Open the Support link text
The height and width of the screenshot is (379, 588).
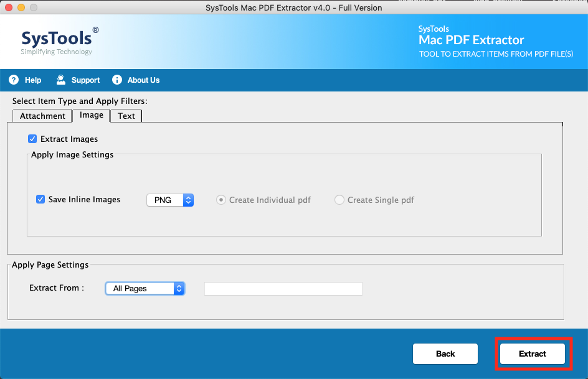point(85,80)
